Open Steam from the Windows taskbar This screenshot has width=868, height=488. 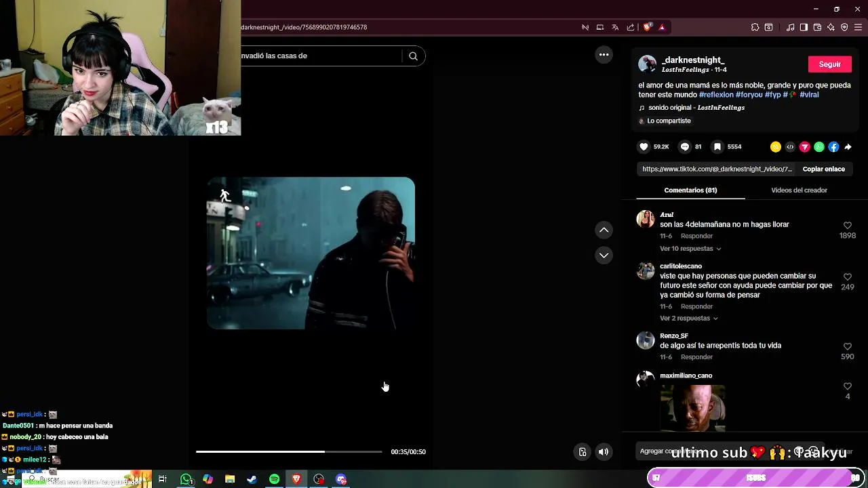pyautogui.click(x=252, y=479)
